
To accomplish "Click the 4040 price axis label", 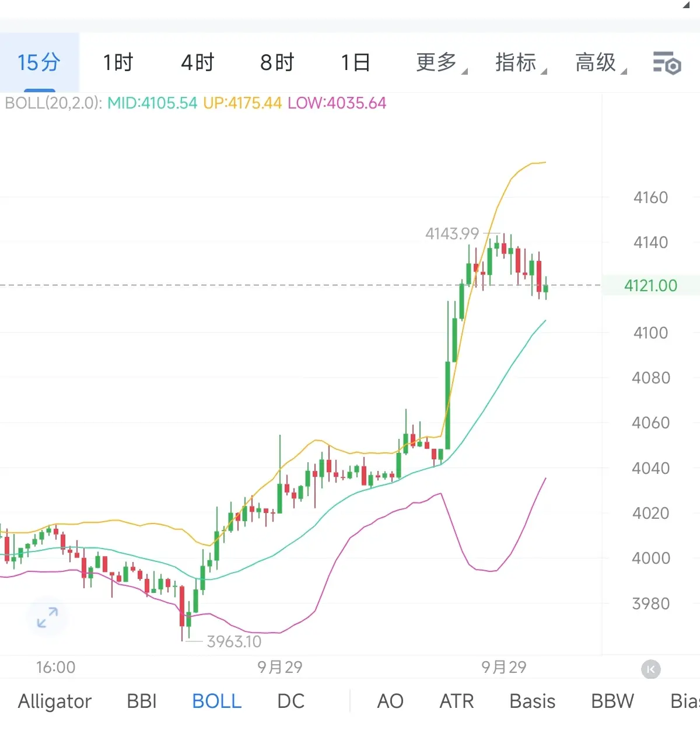I will click(x=651, y=468).
